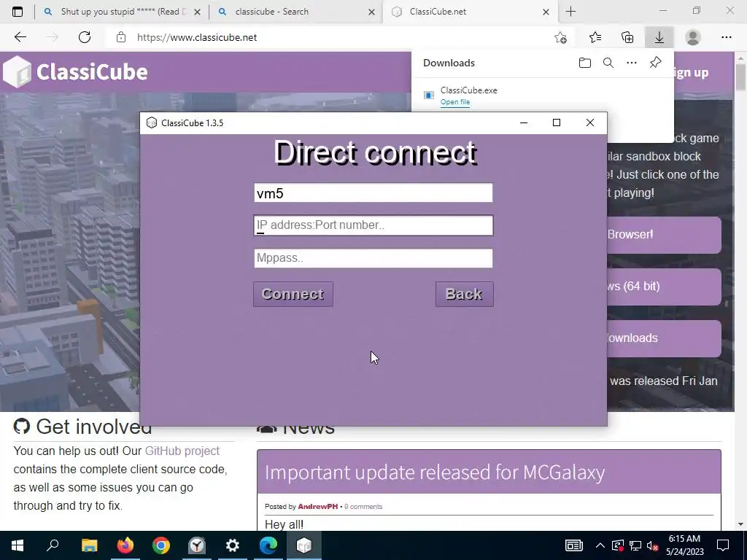The height and width of the screenshot is (560, 747).
Task: Open the Windows Start menu
Action: pos(18,545)
